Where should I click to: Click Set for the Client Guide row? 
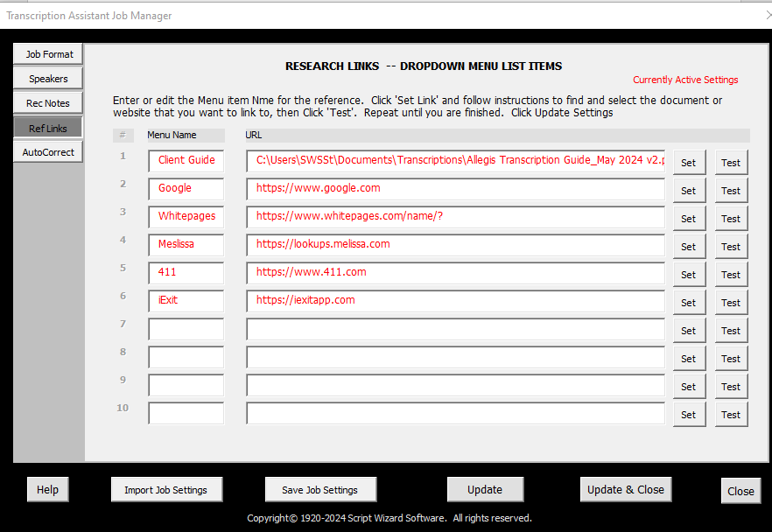tap(689, 163)
